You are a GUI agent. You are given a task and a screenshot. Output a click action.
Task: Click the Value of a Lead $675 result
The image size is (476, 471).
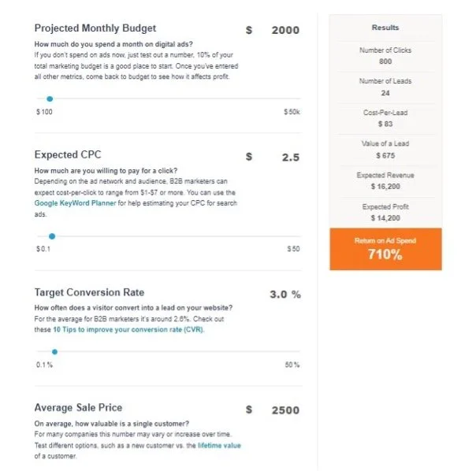385,155
